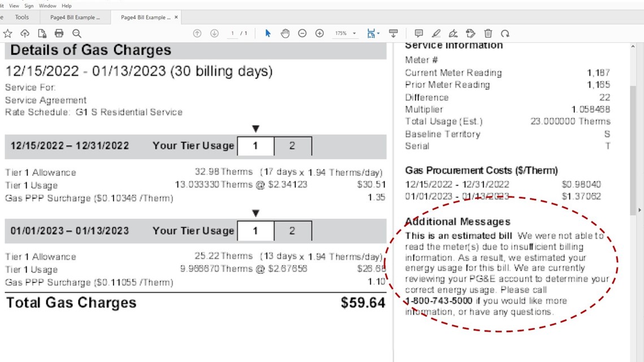Click the Print icon

59,33
